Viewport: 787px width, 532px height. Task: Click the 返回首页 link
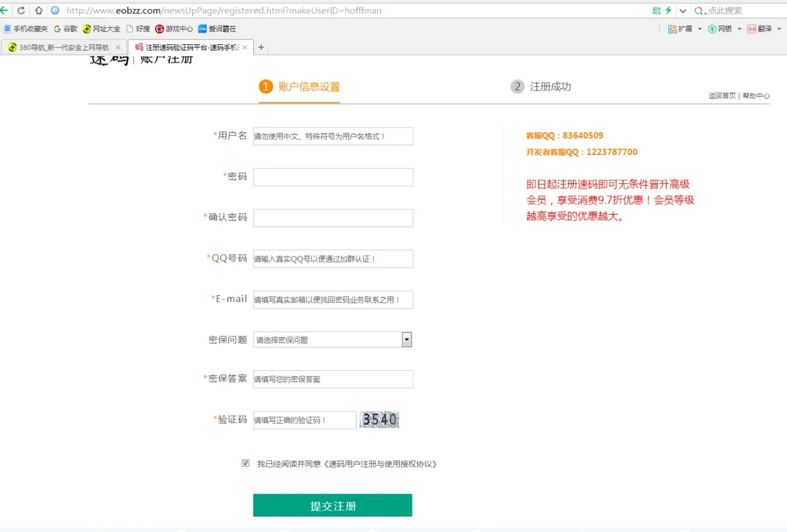(x=721, y=96)
